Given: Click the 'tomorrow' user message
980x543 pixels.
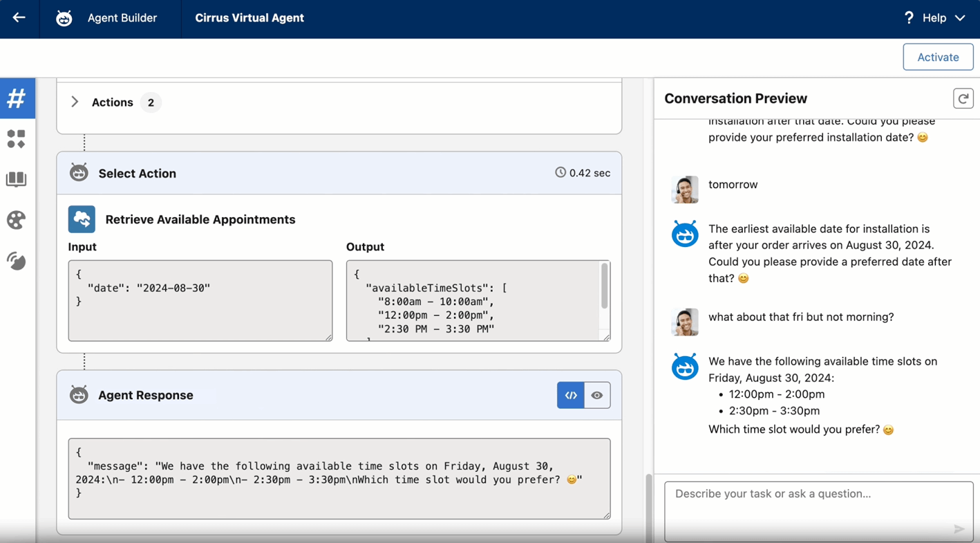Looking at the screenshot, I should coord(733,185).
